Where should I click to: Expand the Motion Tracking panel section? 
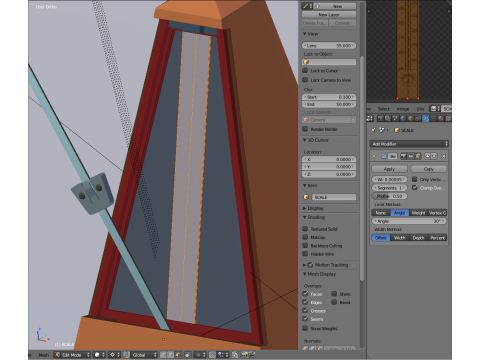[305, 265]
